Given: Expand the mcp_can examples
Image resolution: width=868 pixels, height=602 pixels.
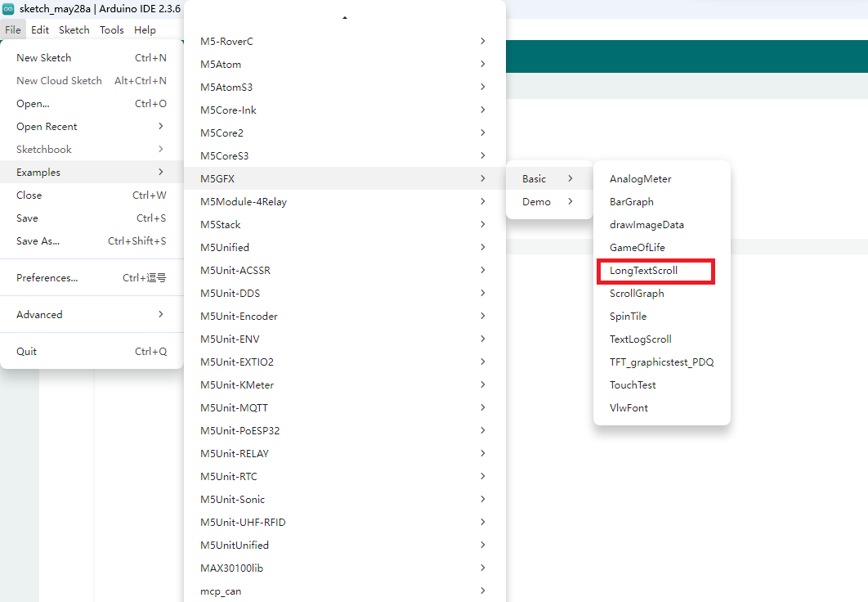Looking at the screenshot, I should coord(344,591).
